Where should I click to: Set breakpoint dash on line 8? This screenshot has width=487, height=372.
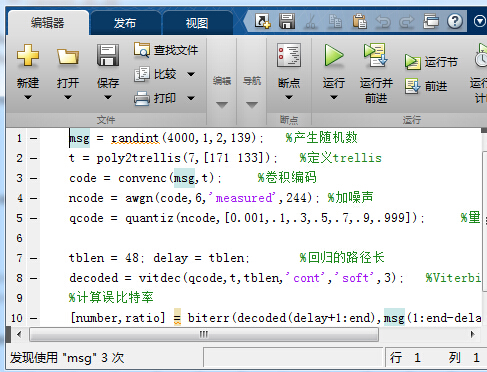(33, 278)
